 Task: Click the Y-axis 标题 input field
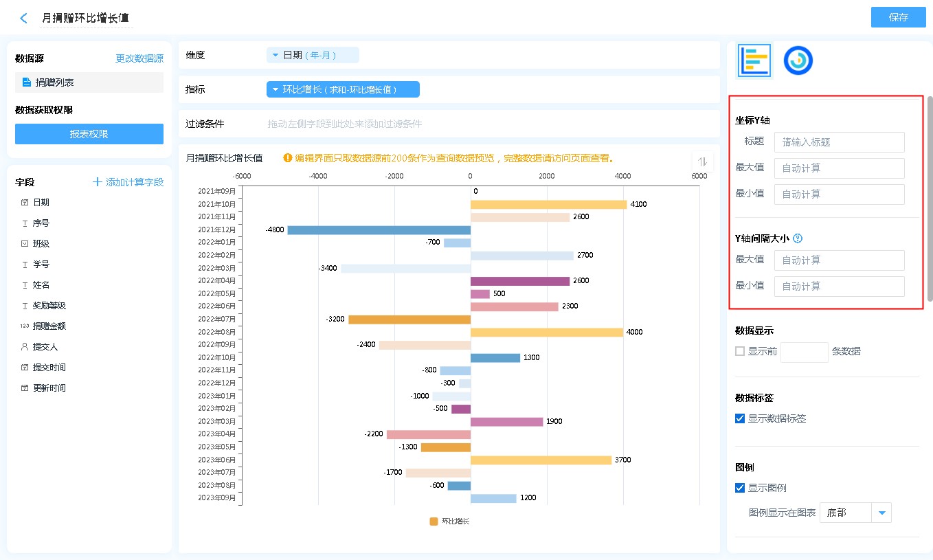click(x=839, y=142)
